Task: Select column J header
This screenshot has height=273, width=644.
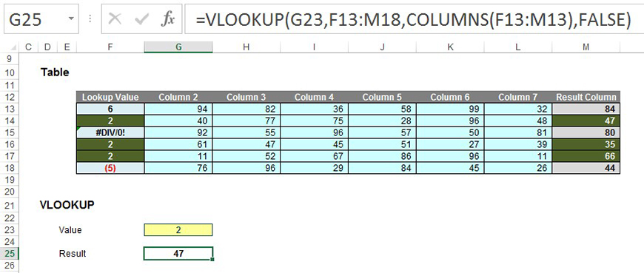Action: (382, 47)
